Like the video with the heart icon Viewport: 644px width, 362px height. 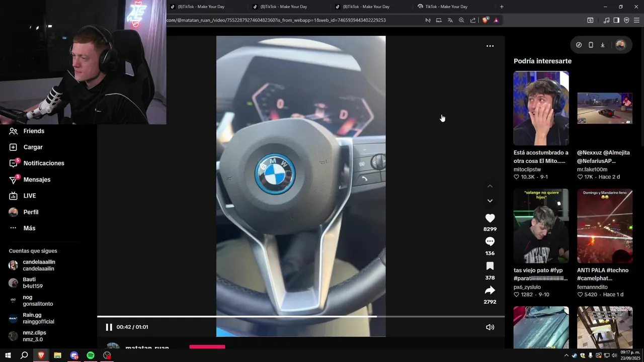(x=490, y=218)
